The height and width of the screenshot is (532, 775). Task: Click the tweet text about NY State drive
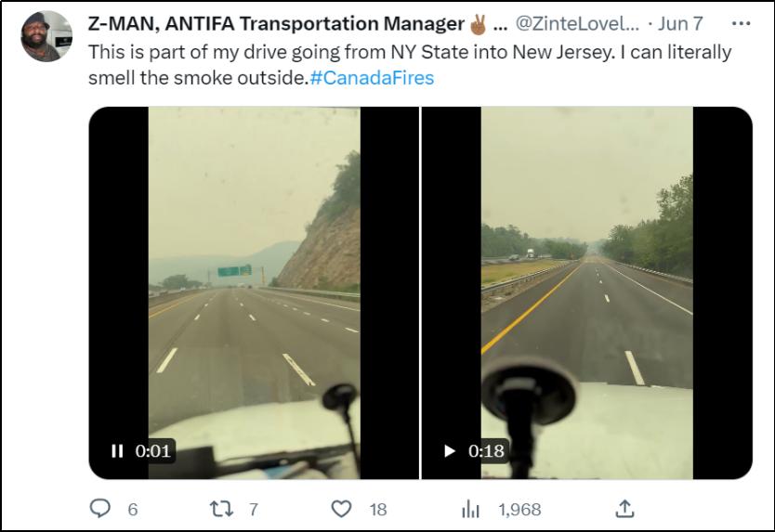click(409, 52)
